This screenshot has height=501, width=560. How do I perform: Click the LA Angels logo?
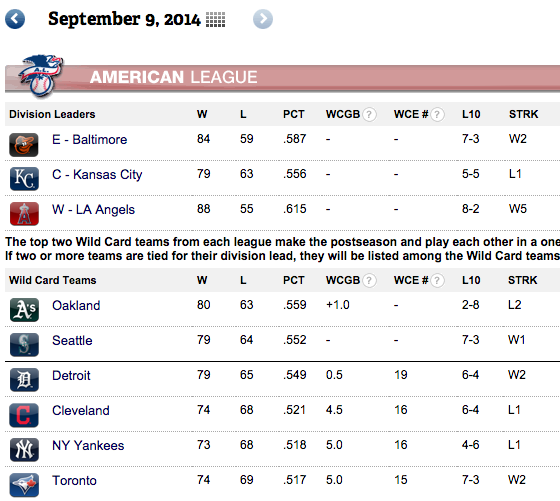click(24, 214)
